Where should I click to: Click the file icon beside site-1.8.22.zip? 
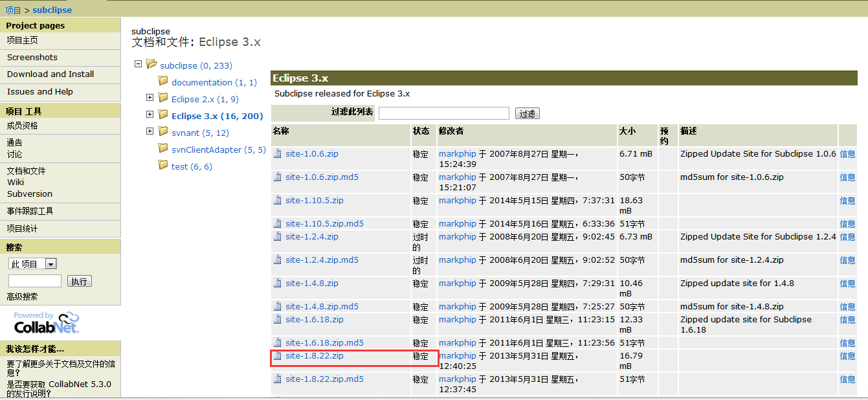pos(278,356)
